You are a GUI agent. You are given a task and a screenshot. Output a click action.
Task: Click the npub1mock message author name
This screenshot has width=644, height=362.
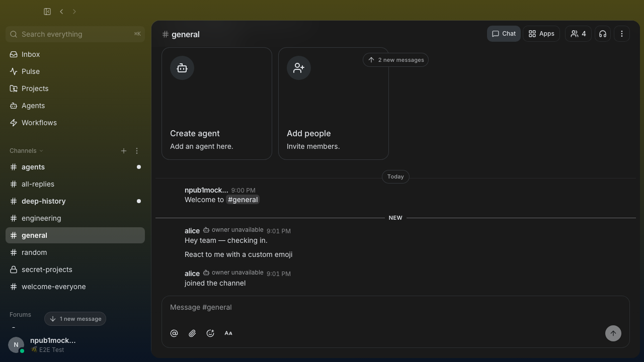coord(206,190)
